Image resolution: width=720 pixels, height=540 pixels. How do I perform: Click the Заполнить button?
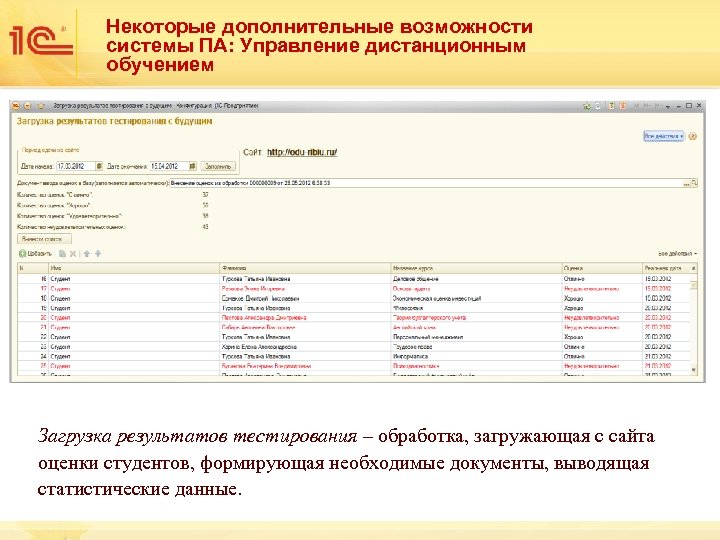(x=218, y=166)
